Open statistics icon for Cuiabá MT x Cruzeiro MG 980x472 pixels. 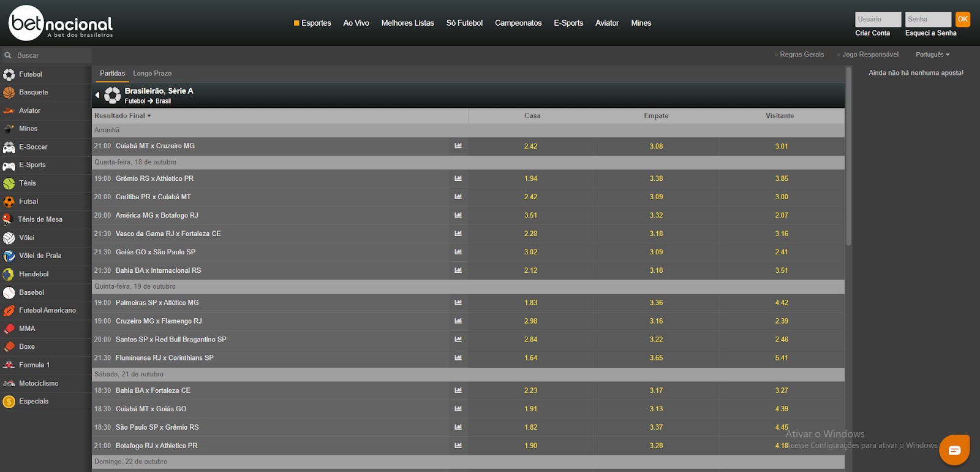point(458,146)
